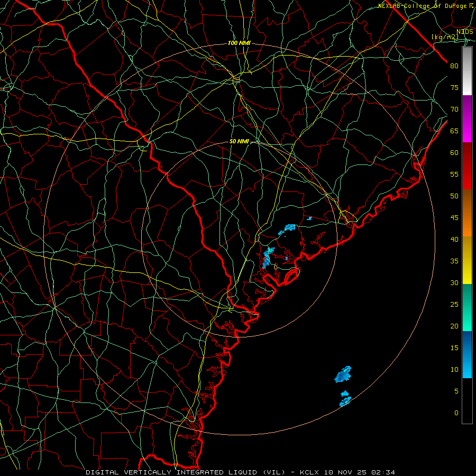The height and width of the screenshot is (476, 476).
Task: Click the 50 NMI range ring label
Action: point(239,141)
